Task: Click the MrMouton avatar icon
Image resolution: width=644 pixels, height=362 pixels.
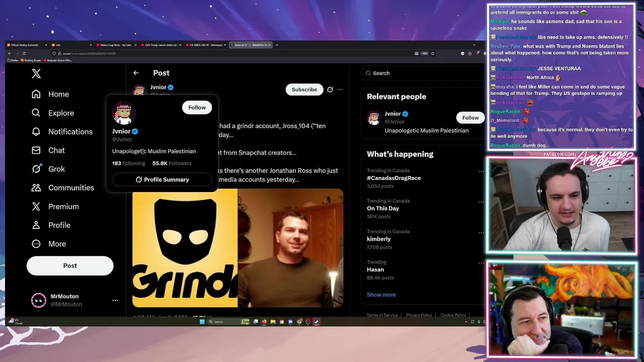Action: [x=39, y=300]
